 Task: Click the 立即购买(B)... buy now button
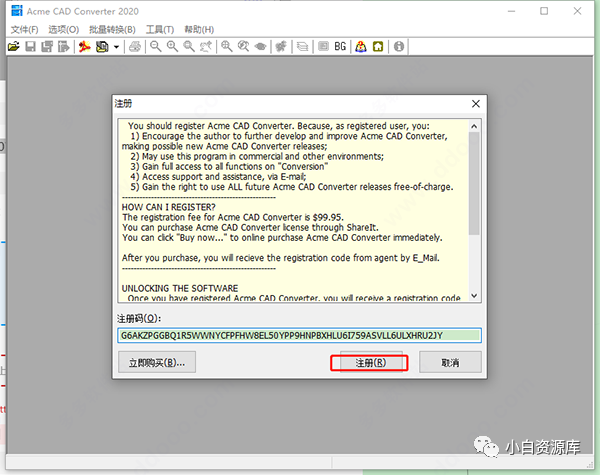click(157, 362)
